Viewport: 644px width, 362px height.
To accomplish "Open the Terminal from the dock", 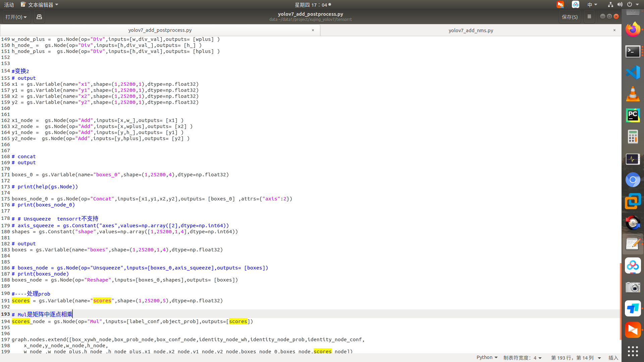I will [x=633, y=51].
